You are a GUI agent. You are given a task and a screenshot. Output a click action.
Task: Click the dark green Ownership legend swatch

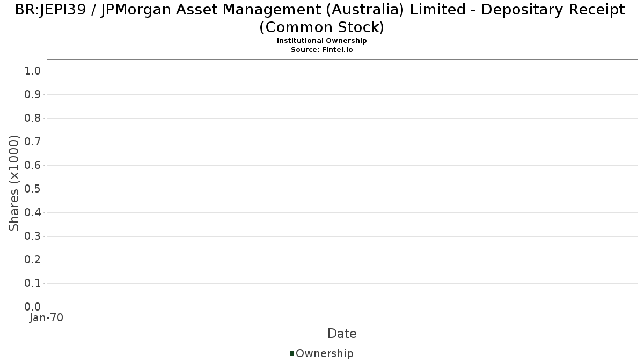point(292,353)
